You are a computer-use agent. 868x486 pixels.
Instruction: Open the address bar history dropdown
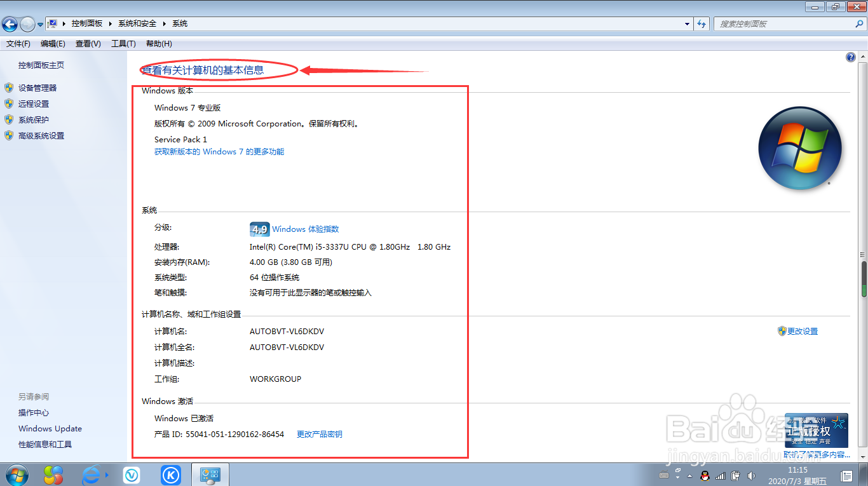pyautogui.click(x=688, y=24)
